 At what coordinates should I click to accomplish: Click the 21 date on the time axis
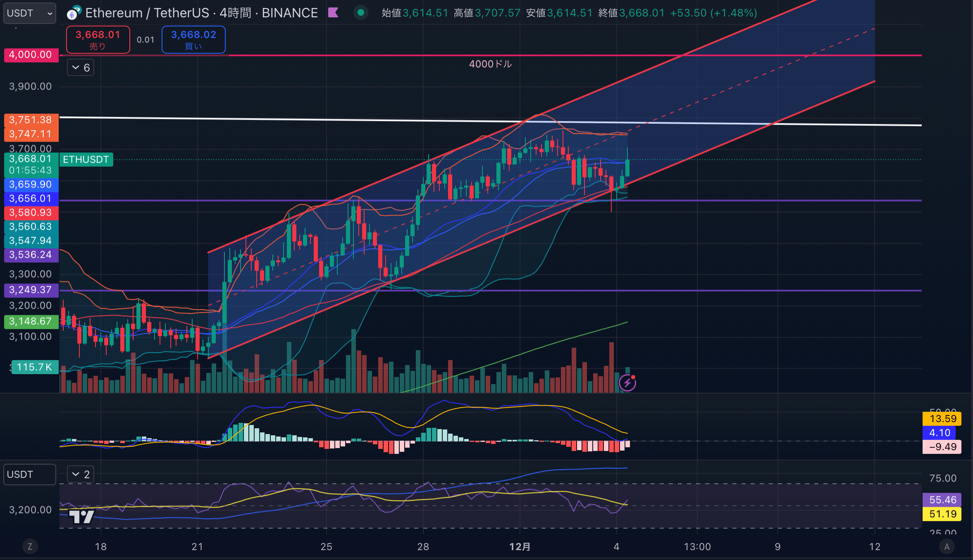tap(197, 547)
